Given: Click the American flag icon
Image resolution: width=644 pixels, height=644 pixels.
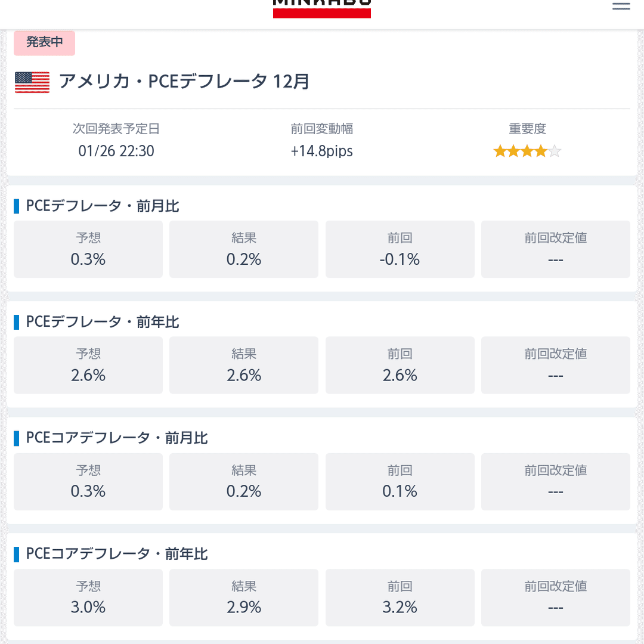Looking at the screenshot, I should click(32, 82).
